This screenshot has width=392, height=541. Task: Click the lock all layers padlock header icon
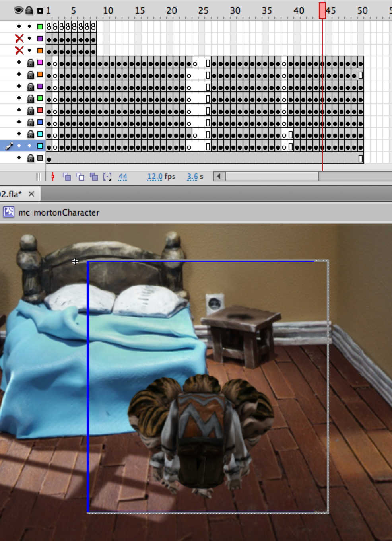coord(29,10)
